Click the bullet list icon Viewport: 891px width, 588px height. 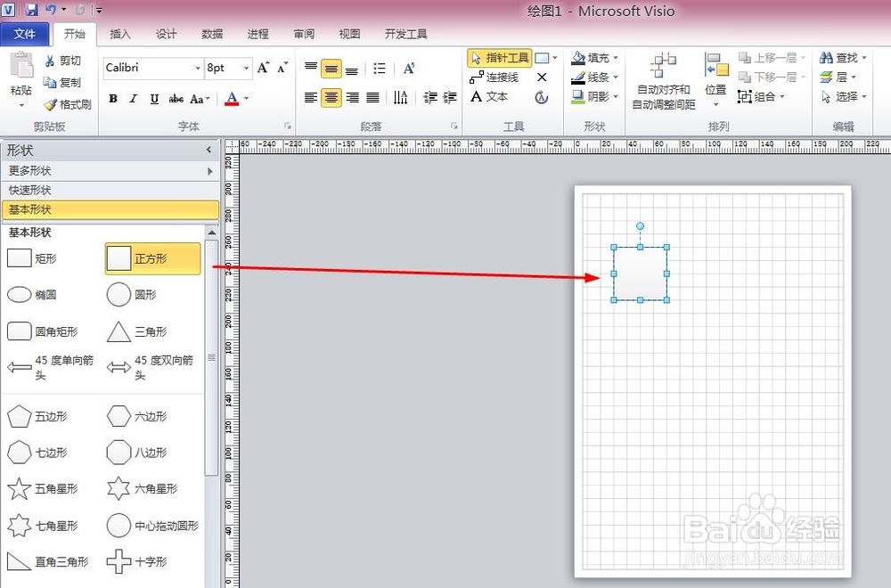[379, 69]
